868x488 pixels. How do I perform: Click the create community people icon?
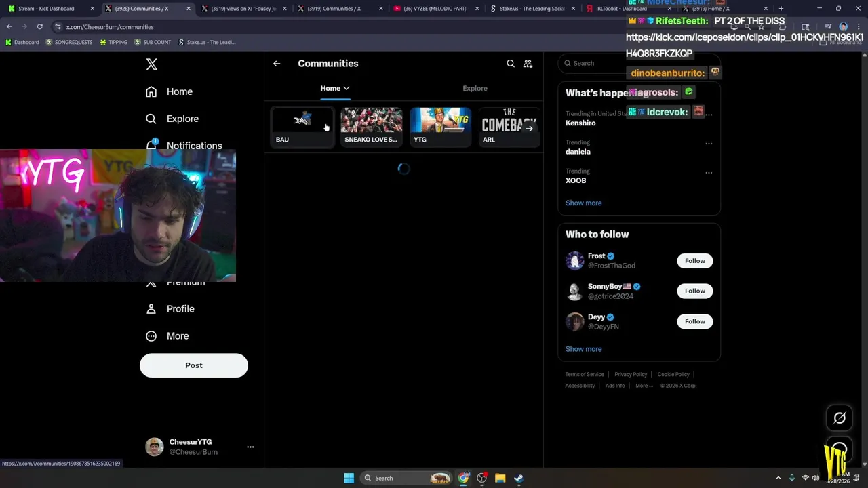(x=528, y=64)
